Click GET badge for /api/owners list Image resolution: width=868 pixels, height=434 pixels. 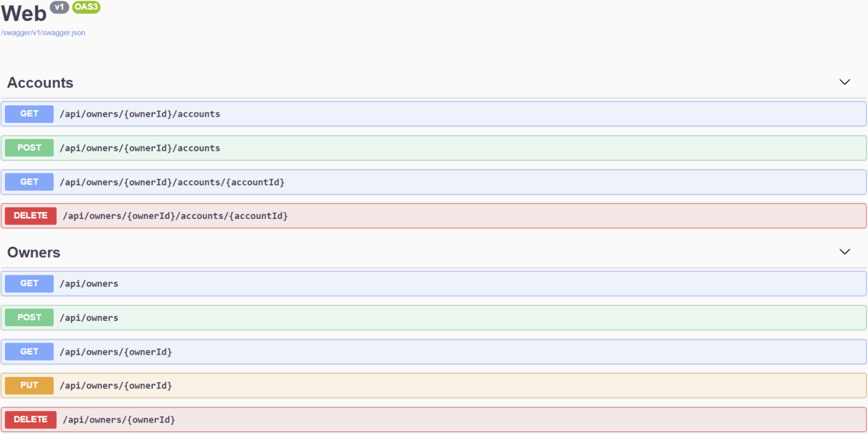pyautogui.click(x=29, y=283)
